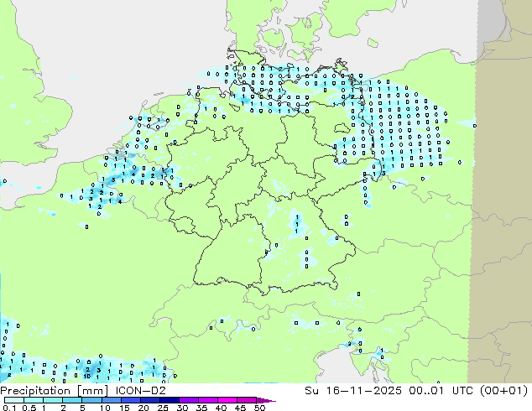
Task: Click the legend color box between 35 and 40
Action: coord(208,400)
